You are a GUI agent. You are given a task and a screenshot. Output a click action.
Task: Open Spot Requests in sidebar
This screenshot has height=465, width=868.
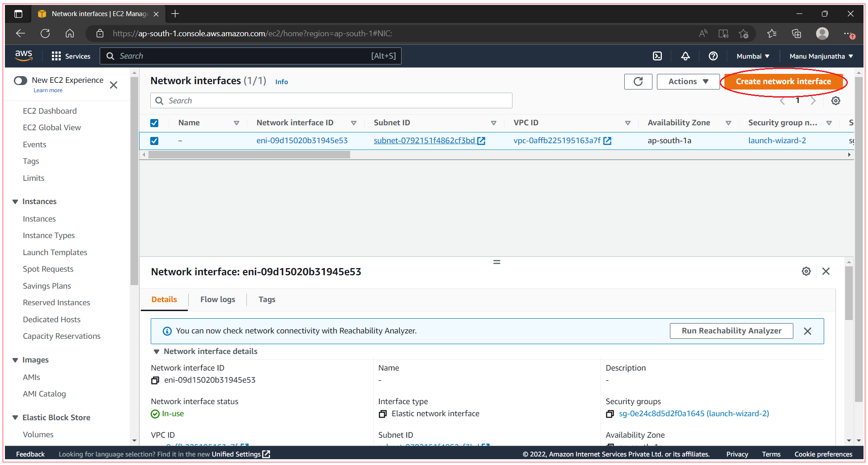pyautogui.click(x=48, y=269)
